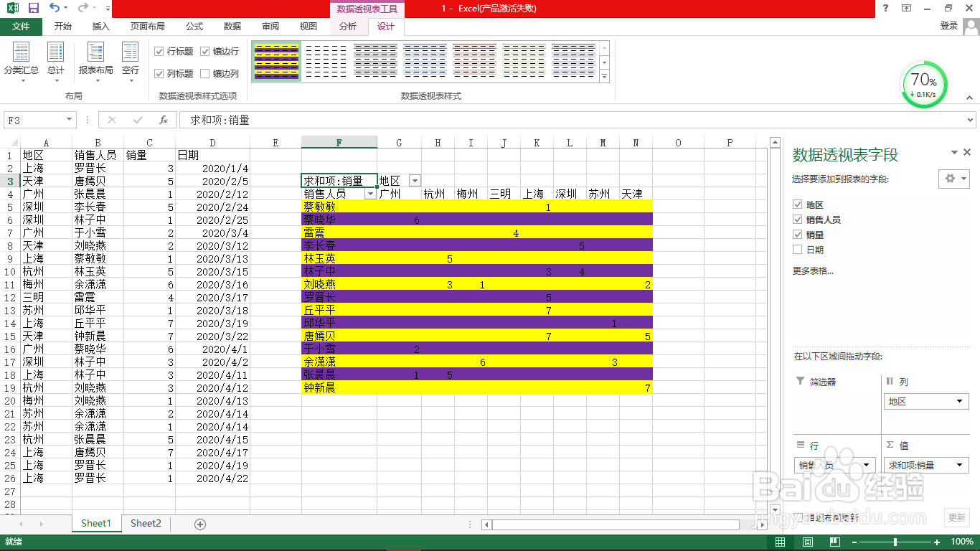Viewport: 980px width, 551px height.
Task: Open the 销售人员 row filter dropdown in pivot
Action: click(370, 194)
